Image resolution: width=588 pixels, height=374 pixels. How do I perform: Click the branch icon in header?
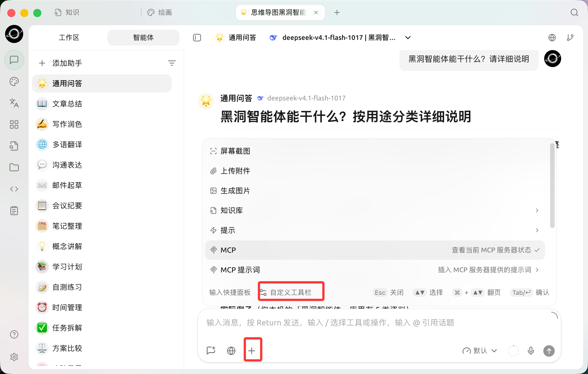[570, 38]
